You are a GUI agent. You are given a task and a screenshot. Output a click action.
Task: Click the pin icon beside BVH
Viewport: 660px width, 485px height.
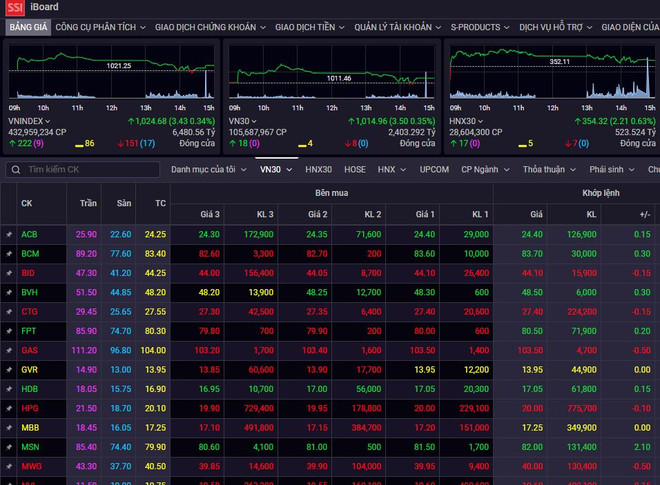pyautogui.click(x=9, y=292)
